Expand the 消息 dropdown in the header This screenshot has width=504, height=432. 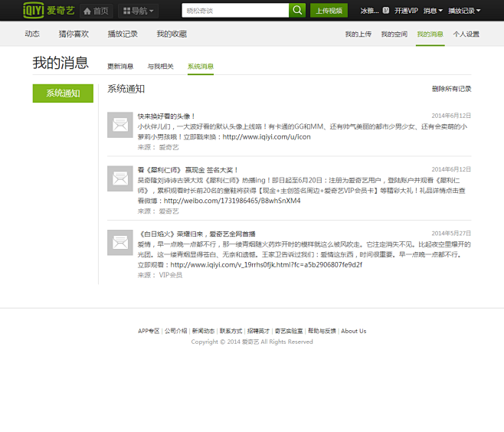(433, 11)
